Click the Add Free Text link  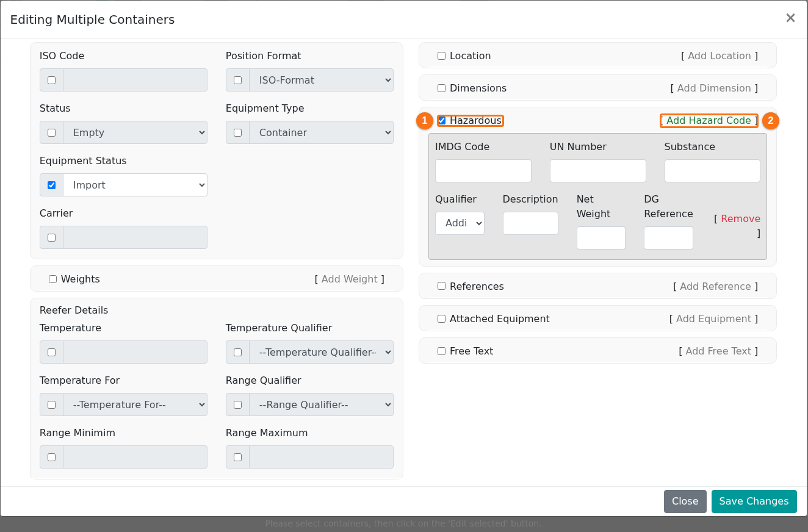pyautogui.click(x=718, y=351)
